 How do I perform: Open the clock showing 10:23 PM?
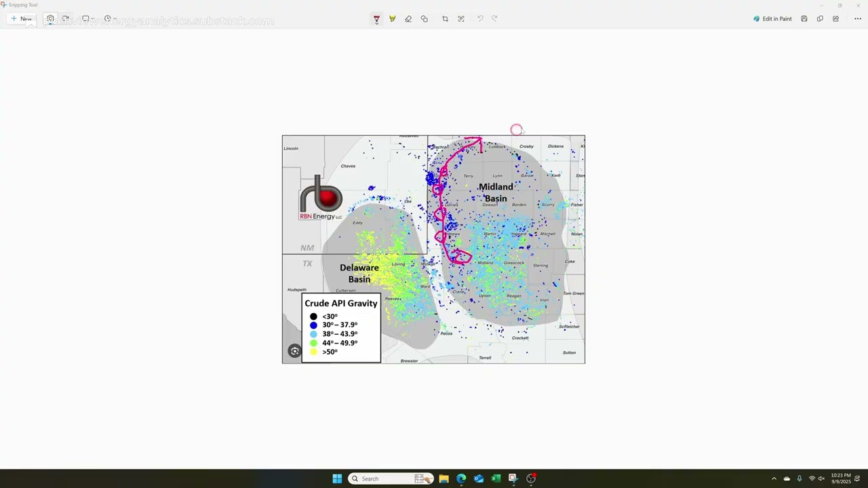840,479
